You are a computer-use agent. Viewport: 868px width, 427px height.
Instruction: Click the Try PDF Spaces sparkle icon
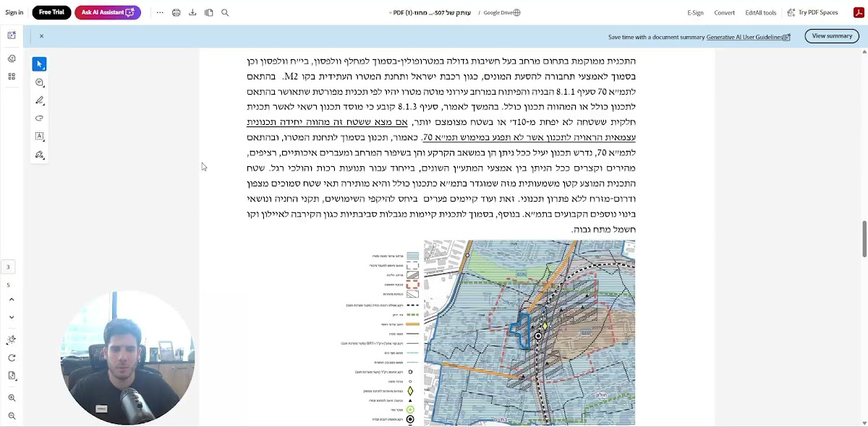pos(791,12)
